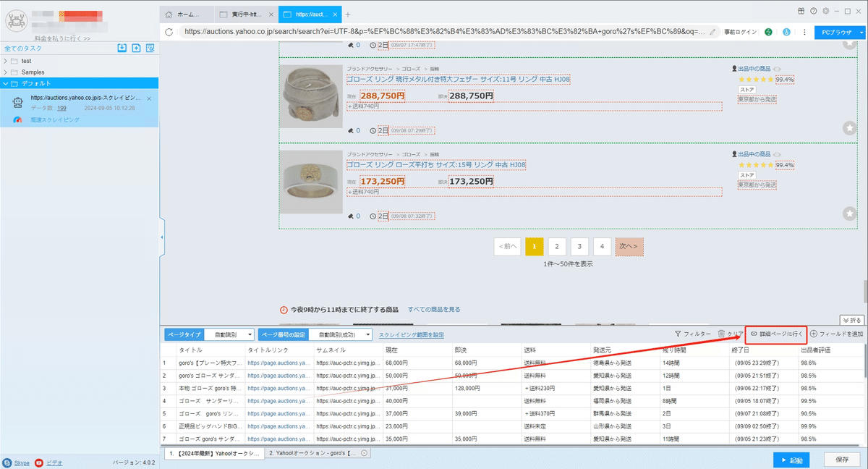Image resolution: width=868 pixels, height=469 pixels.
Task: Go to pagination page 4
Action: point(602,246)
